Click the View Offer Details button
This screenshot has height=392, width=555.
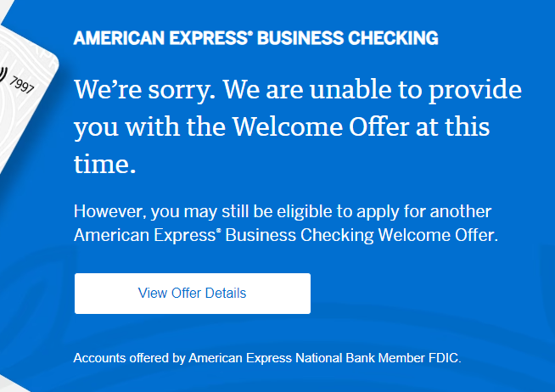click(x=192, y=294)
